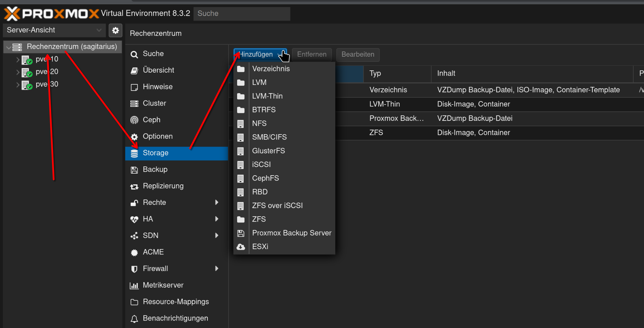Click the Verzeichnis folder icon in menu
Image resolution: width=644 pixels, height=328 pixels.
(241, 69)
